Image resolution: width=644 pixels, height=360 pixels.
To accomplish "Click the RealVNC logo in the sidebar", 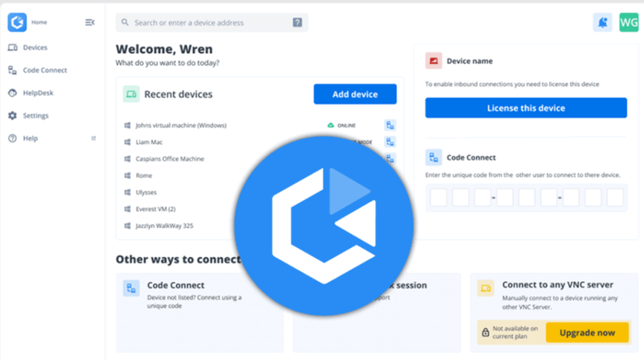I will [17, 23].
